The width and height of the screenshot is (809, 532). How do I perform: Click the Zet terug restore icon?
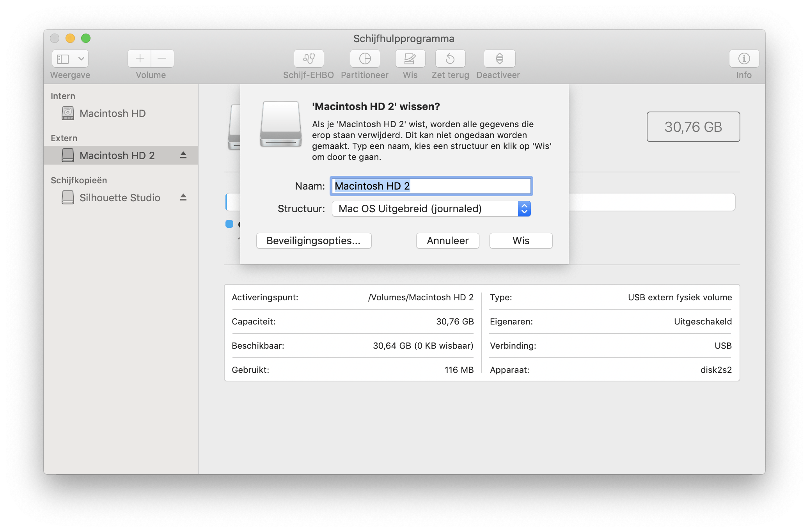(450, 59)
